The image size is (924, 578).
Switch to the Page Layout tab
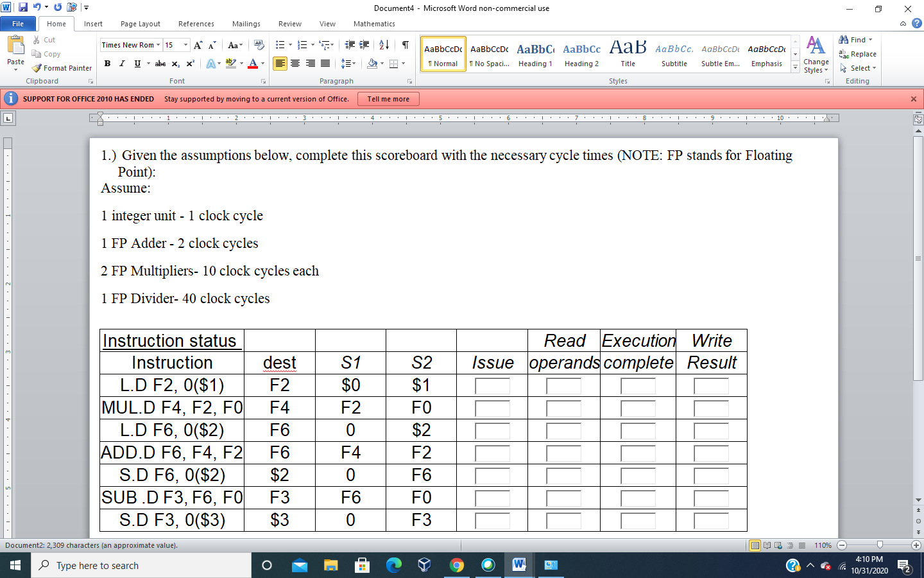141,24
